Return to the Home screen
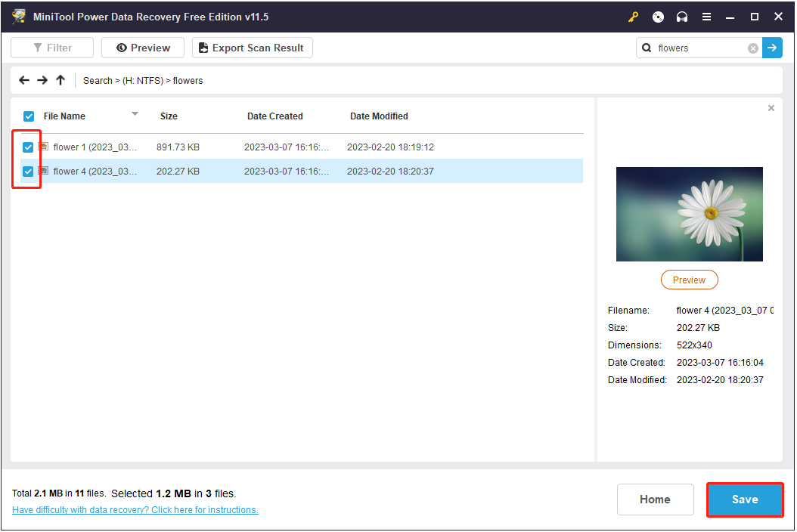The height and width of the screenshot is (532, 797). (655, 500)
